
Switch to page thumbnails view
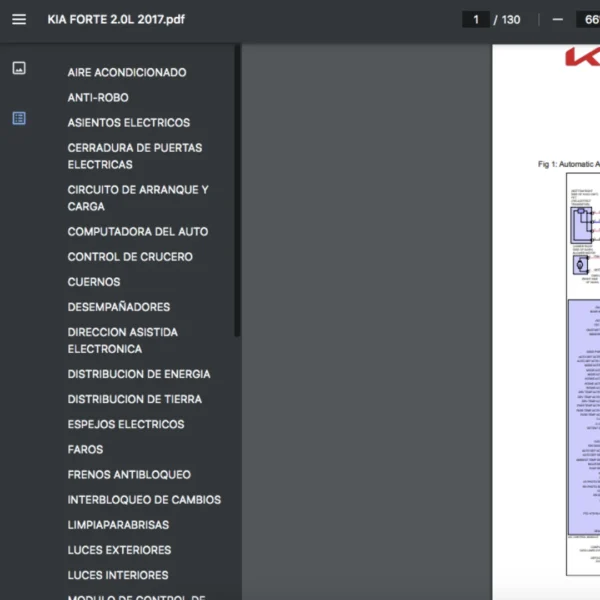pyautogui.click(x=19, y=68)
